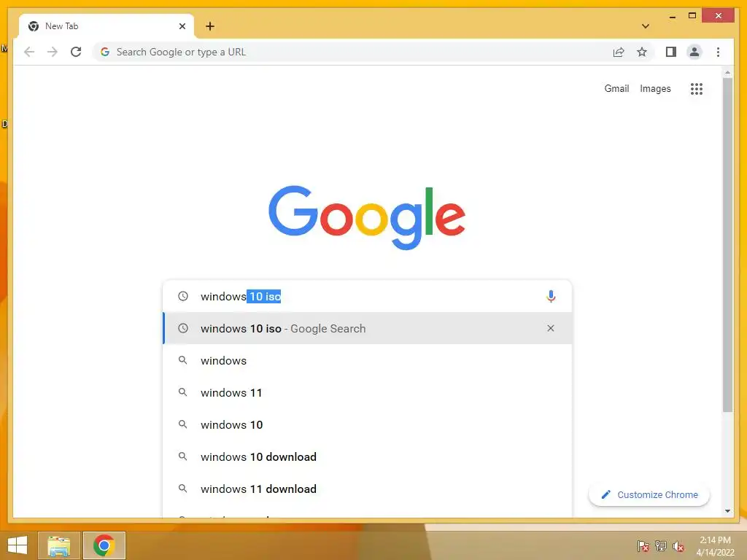Expand the tab search chevron

646,26
